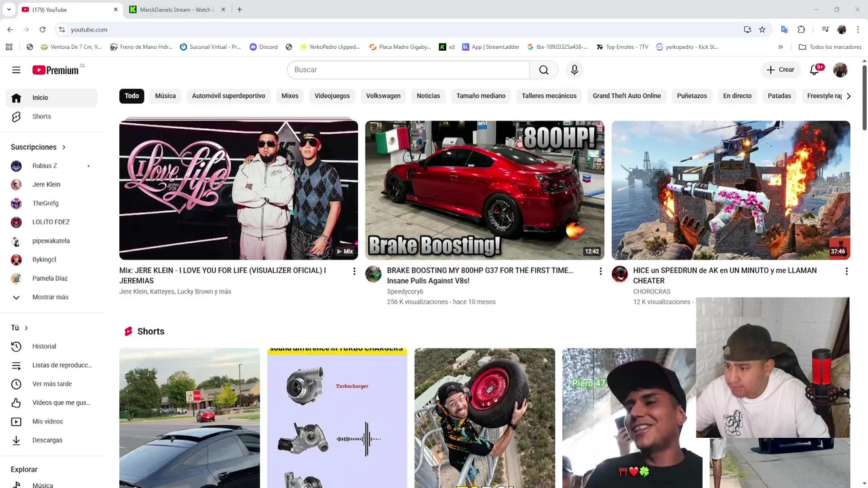Open options menu for Brake Boosting video
This screenshot has width=868, height=488.
[600, 271]
